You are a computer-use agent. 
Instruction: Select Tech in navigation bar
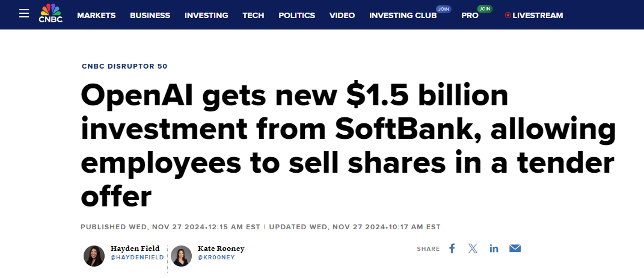tap(253, 15)
